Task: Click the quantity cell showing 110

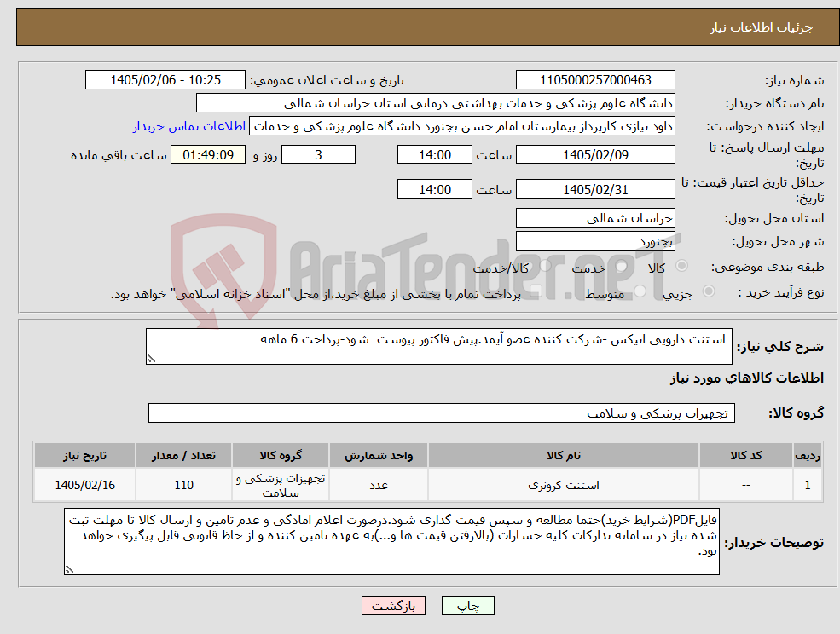Action: [183, 485]
